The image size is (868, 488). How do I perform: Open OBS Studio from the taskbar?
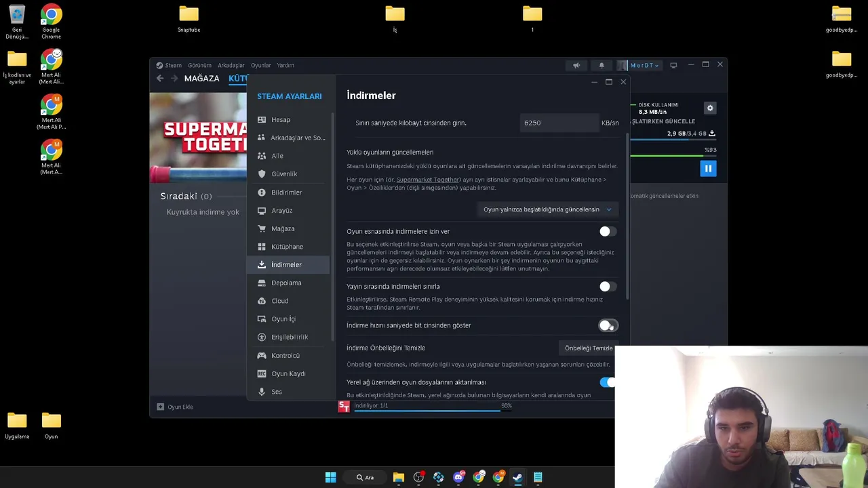(418, 477)
